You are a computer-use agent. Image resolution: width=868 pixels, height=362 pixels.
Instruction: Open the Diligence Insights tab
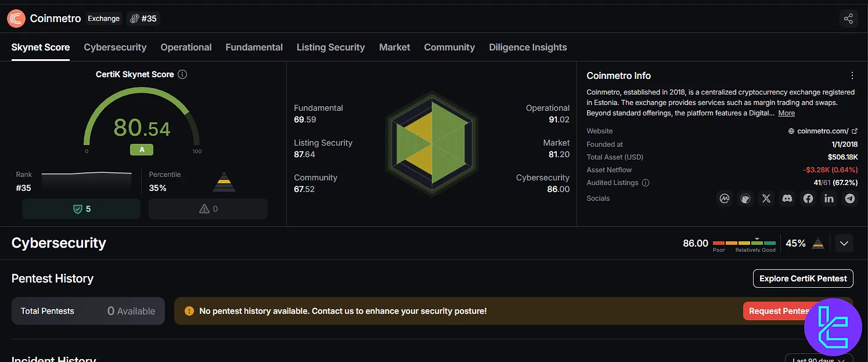(528, 48)
